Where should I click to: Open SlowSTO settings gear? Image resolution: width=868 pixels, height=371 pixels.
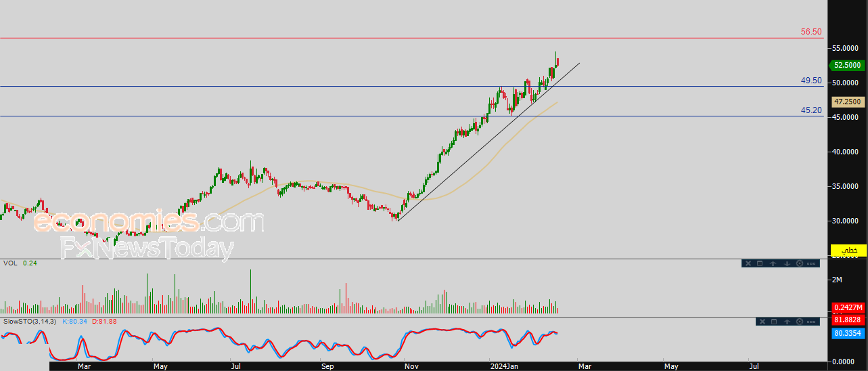click(800, 322)
